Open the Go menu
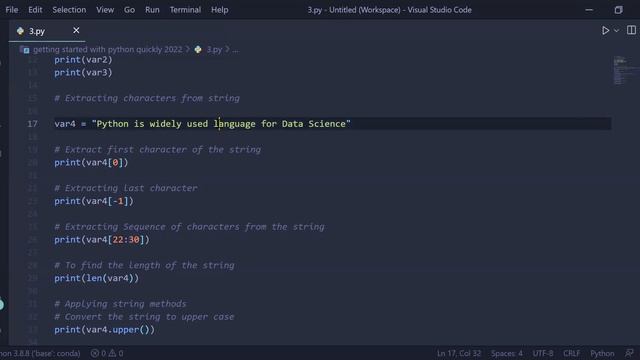640x360 pixels. (x=129, y=10)
